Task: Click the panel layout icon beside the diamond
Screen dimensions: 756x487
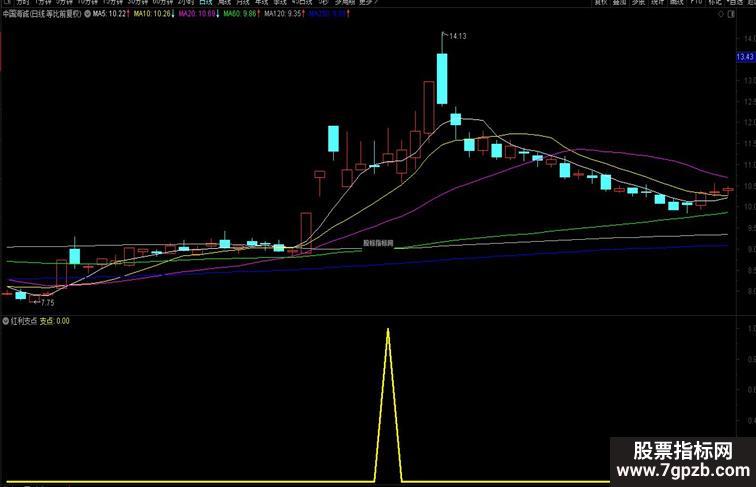Action: (x=731, y=14)
